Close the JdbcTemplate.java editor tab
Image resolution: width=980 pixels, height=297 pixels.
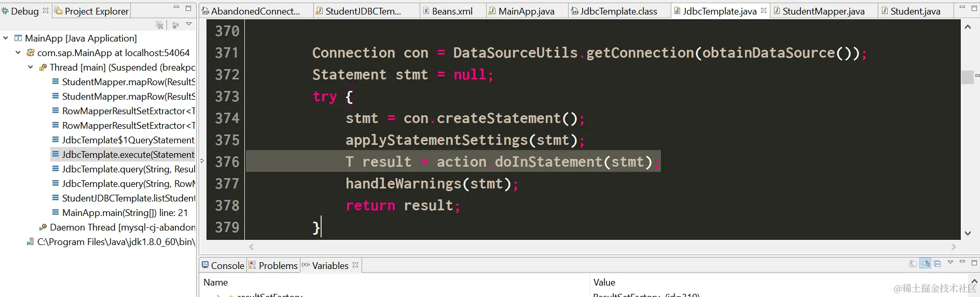[x=764, y=10]
